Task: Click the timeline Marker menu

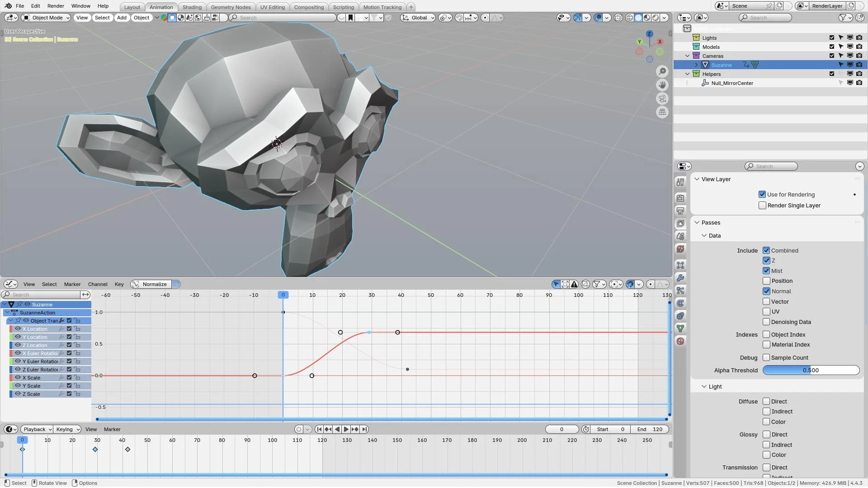Action: [x=112, y=429]
